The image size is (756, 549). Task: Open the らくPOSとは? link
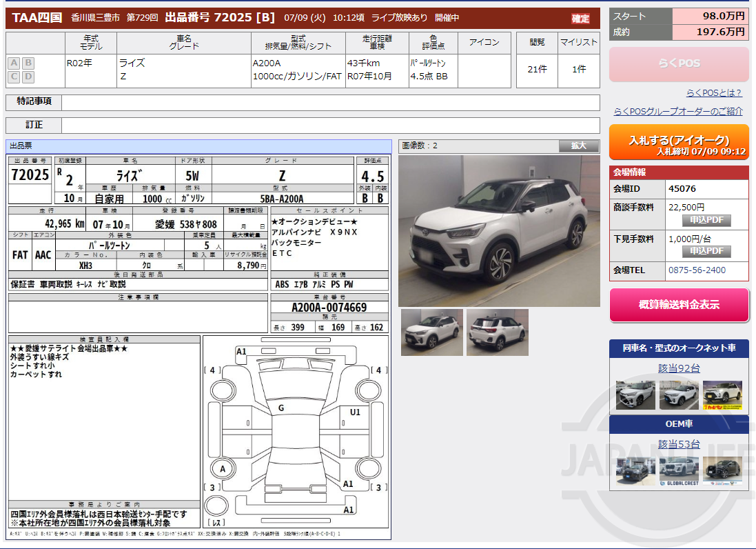[x=715, y=92]
